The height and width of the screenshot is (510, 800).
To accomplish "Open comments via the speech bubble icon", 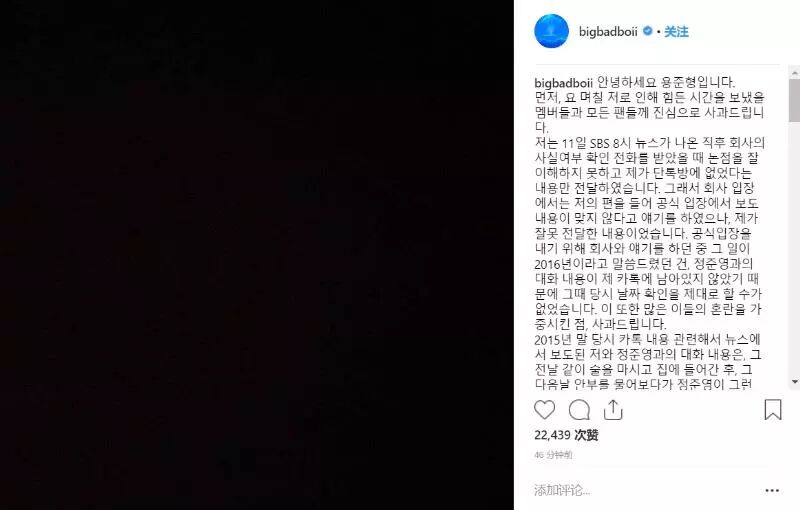I will tap(579, 410).
